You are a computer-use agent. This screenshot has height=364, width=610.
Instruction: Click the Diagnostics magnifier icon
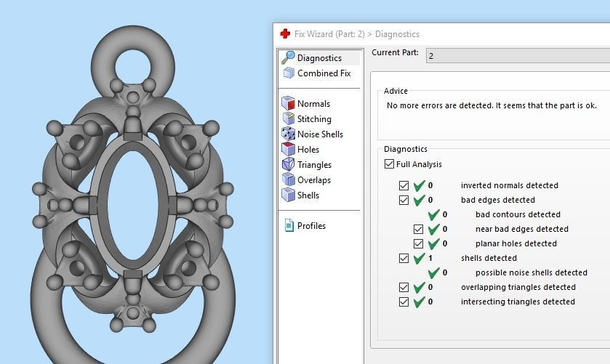[288, 57]
